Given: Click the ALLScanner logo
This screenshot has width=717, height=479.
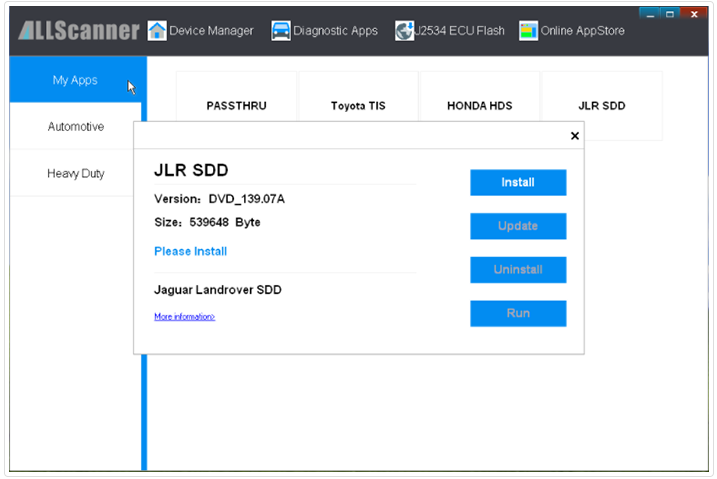Looking at the screenshot, I should click(79, 31).
